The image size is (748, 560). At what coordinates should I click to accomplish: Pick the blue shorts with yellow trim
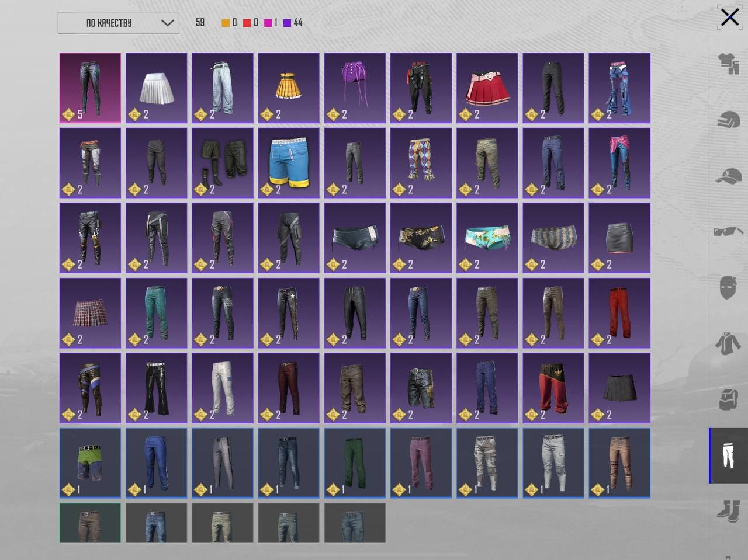tap(289, 163)
